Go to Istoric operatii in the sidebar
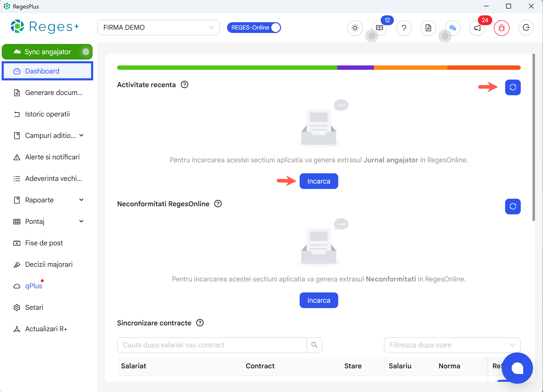The height and width of the screenshot is (392, 543). 47,114
